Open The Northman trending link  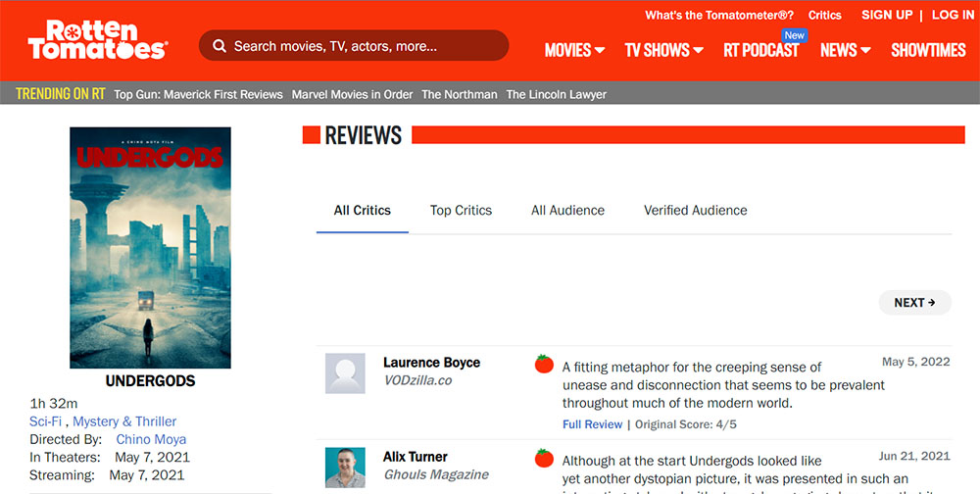click(x=460, y=94)
